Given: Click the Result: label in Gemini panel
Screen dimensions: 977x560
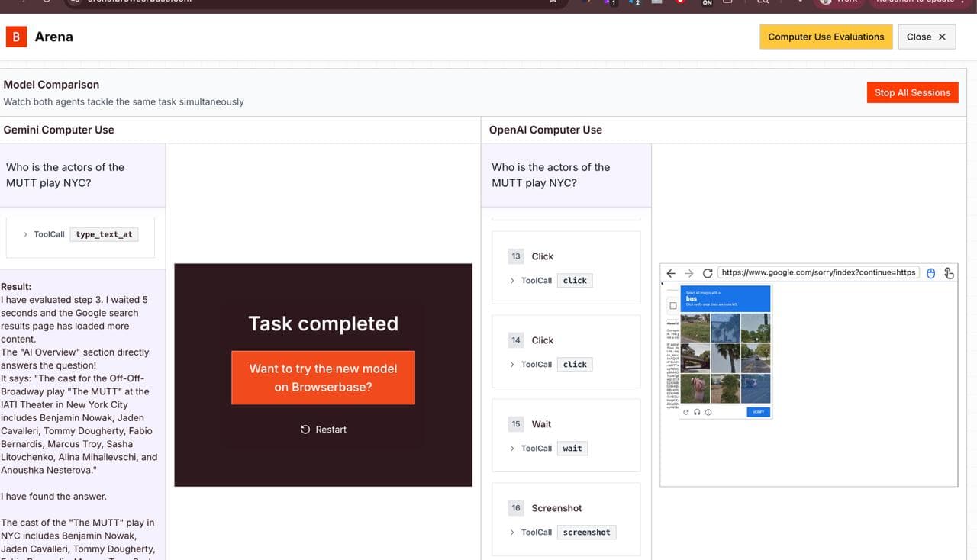Looking at the screenshot, I should coord(16,287).
